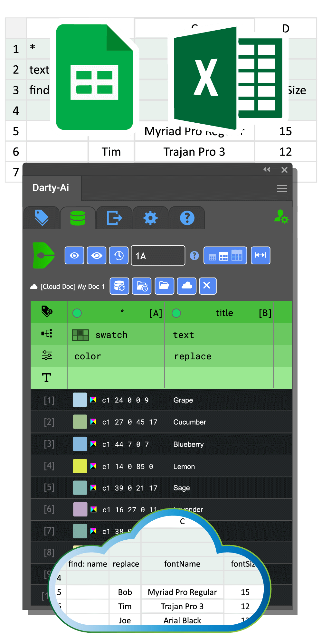Select the medium table grid size
The image size is (322, 644).
coord(224,256)
